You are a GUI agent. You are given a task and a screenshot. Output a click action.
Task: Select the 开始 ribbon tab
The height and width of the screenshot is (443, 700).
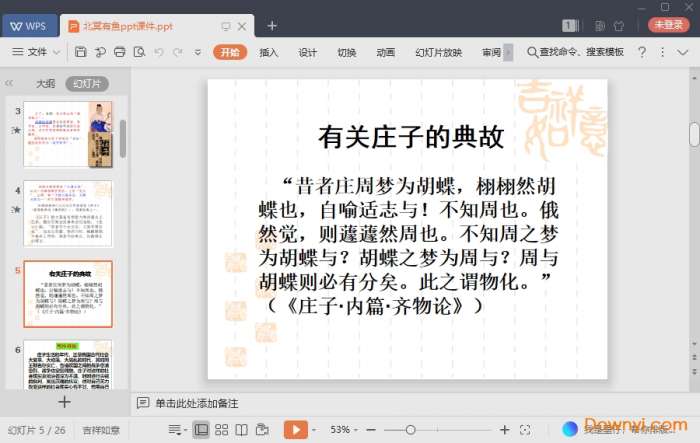230,52
